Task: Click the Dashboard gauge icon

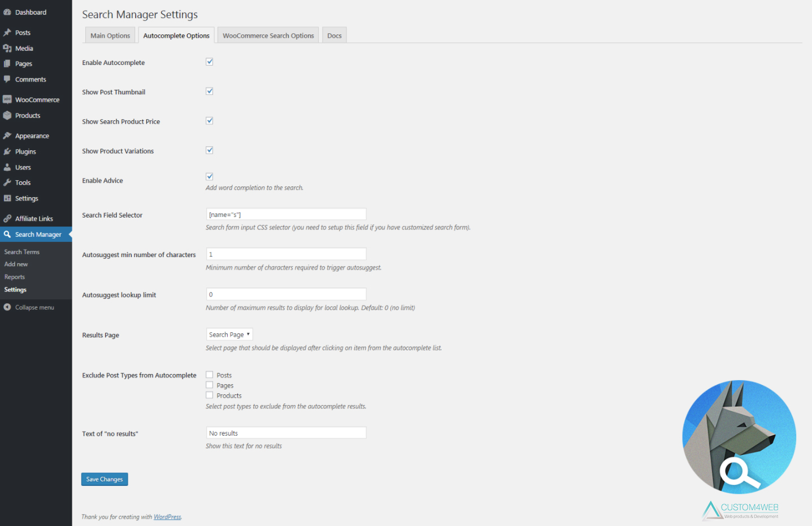Action: (x=7, y=12)
